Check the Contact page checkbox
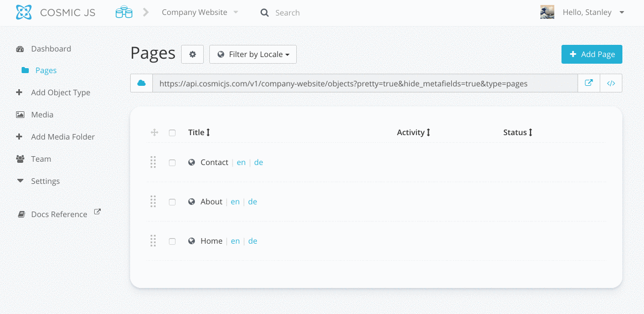 click(172, 163)
